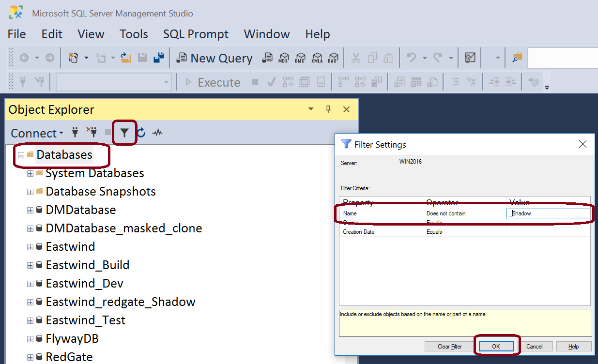
Task: Click the Save disk icon
Action: pyautogui.click(x=142, y=58)
